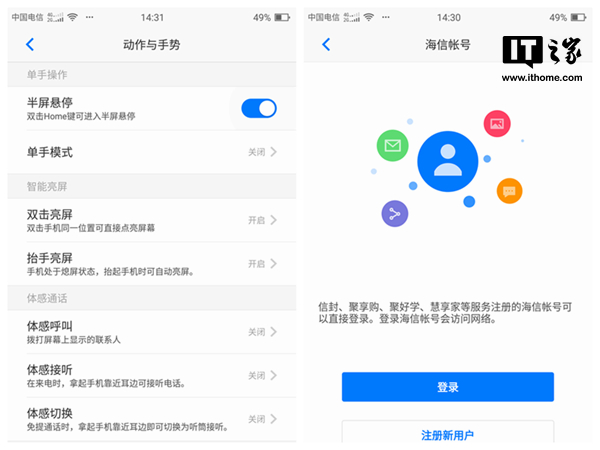Click the 开启 status of 双击亮屏
The height and width of the screenshot is (450, 600).
(x=256, y=220)
